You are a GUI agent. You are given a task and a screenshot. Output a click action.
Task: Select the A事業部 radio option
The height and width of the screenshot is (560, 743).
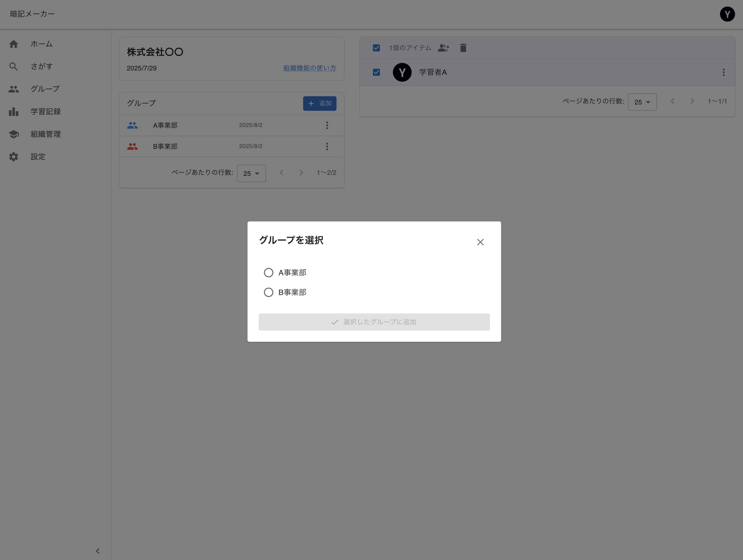click(x=268, y=273)
